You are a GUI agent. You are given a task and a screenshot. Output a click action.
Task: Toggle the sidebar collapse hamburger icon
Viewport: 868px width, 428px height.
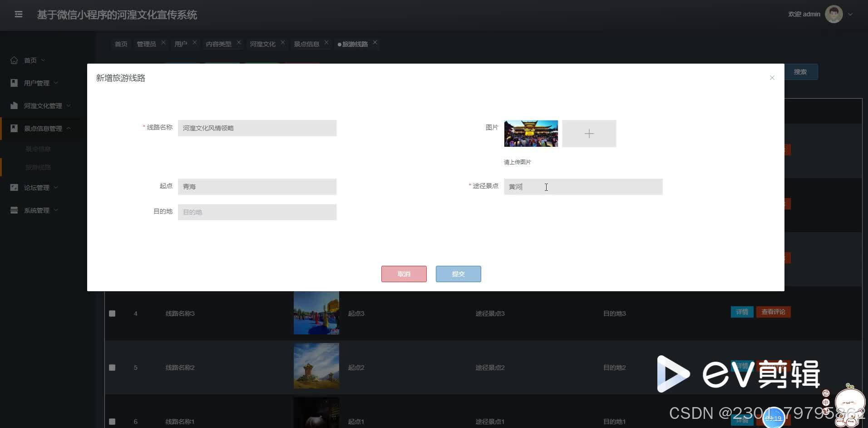click(19, 15)
